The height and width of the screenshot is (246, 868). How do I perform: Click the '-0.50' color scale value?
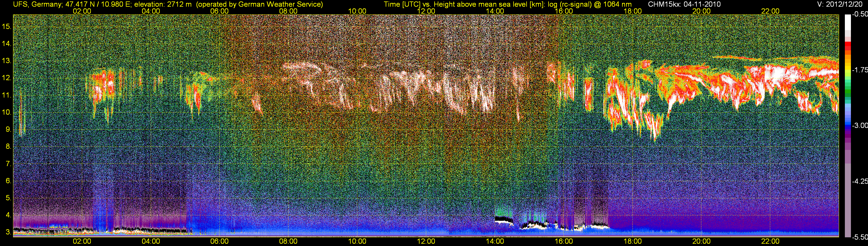[860, 14]
